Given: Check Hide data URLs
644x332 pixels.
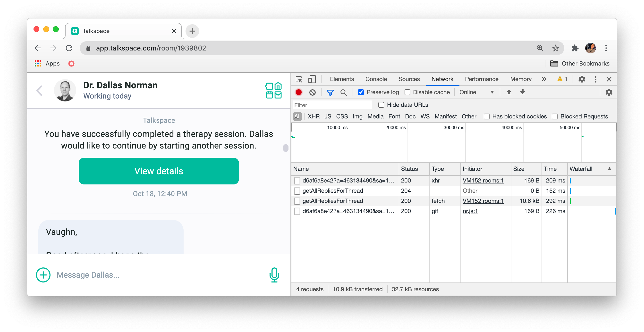Looking at the screenshot, I should click(381, 105).
